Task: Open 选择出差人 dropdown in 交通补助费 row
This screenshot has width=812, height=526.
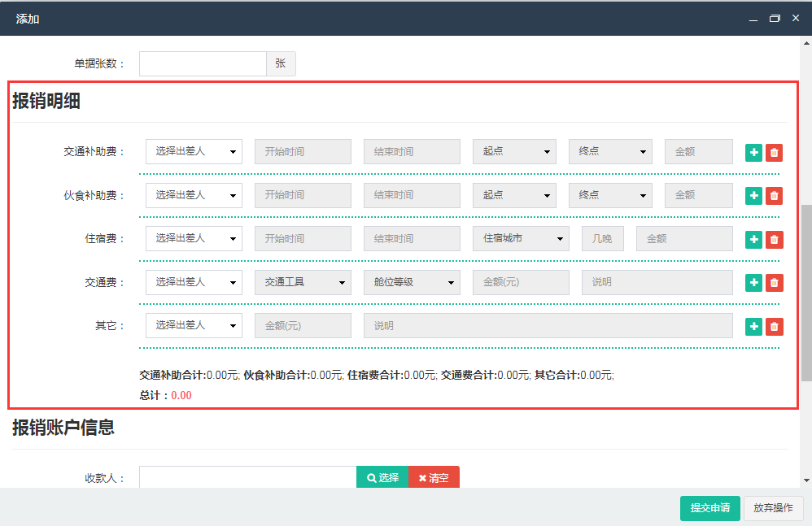Action: (x=194, y=151)
